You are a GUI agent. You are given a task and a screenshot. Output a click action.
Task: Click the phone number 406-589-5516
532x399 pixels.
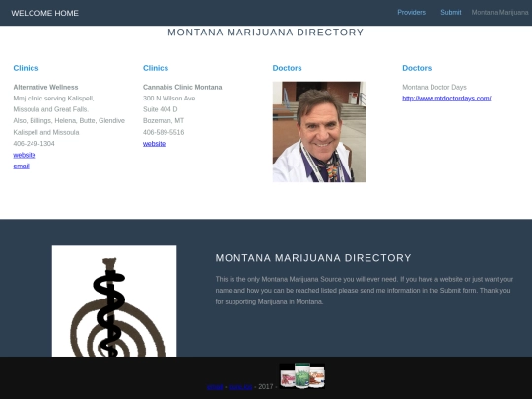click(164, 132)
